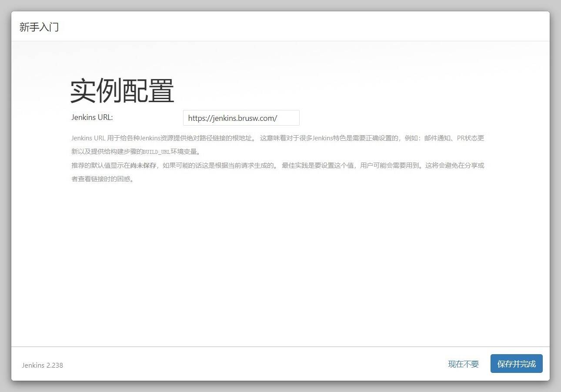Click the Jenkins 2.238 version text

(43, 365)
